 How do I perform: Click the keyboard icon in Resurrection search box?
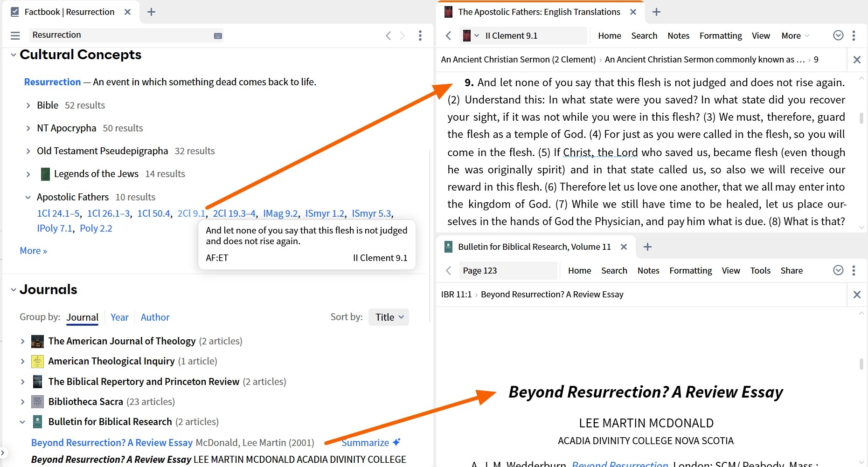[218, 36]
